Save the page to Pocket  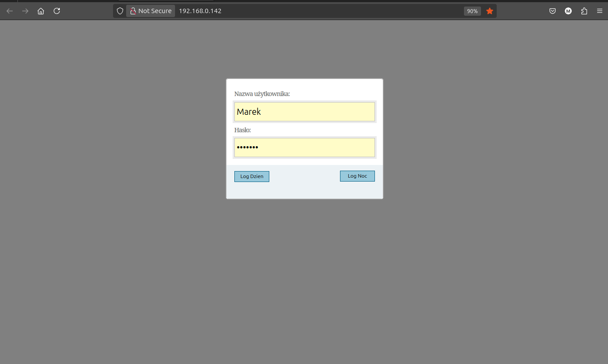(552, 11)
